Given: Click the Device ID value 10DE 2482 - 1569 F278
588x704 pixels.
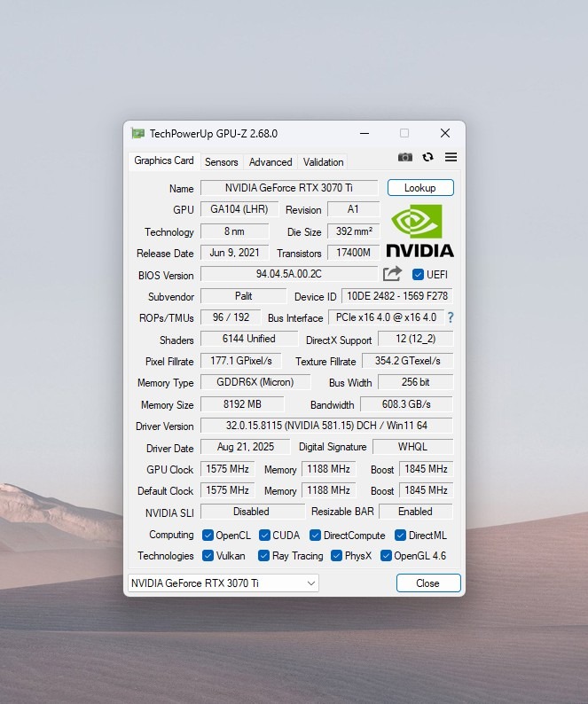Looking at the screenshot, I should 397,296.
